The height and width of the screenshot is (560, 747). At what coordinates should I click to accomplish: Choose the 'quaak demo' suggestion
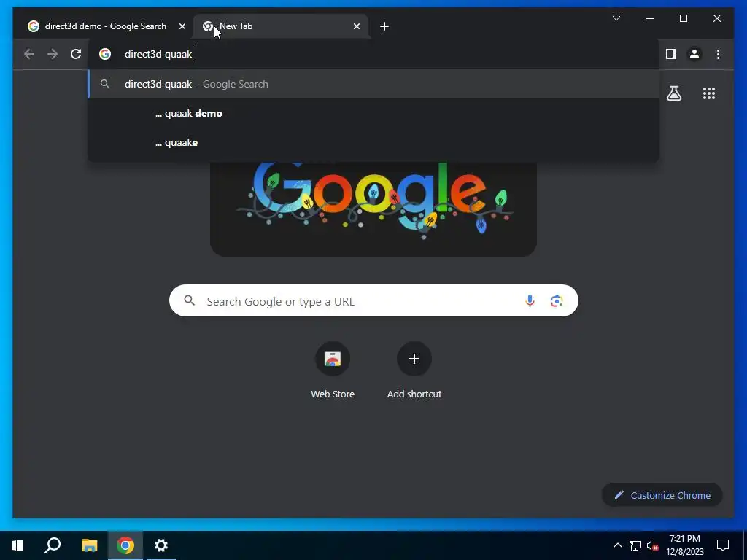[373, 113]
